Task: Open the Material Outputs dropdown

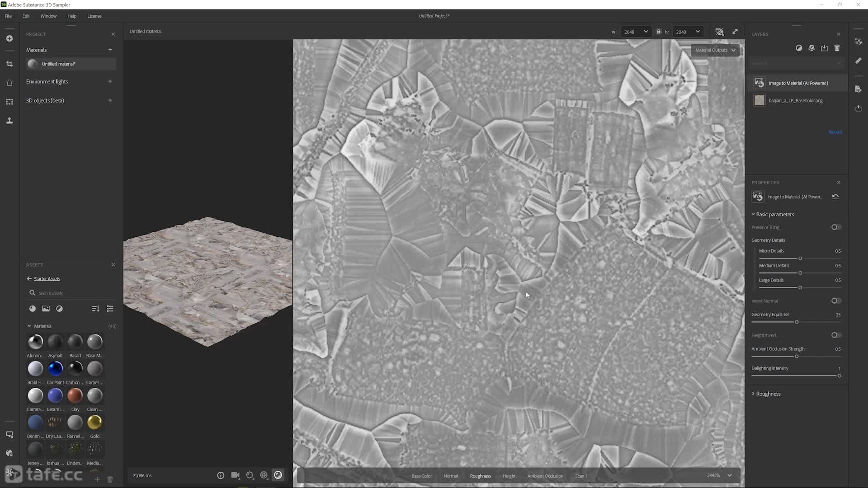Action: tap(715, 50)
